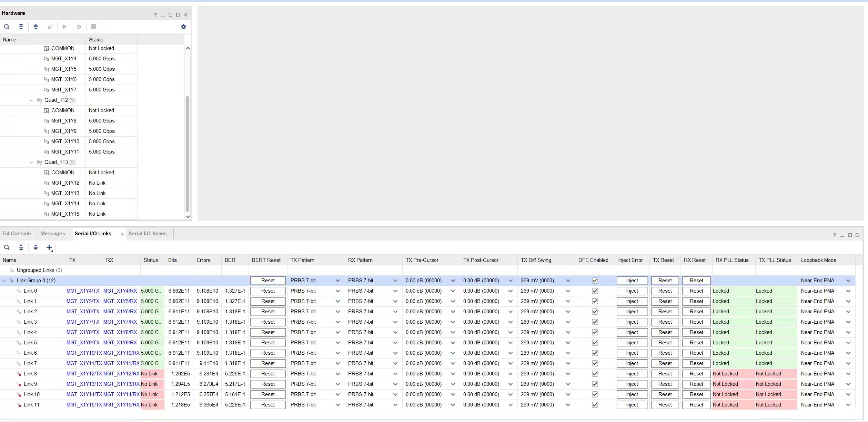Screen dimensions: 868x422
Task: Click the create links plus icon
Action: (49, 247)
